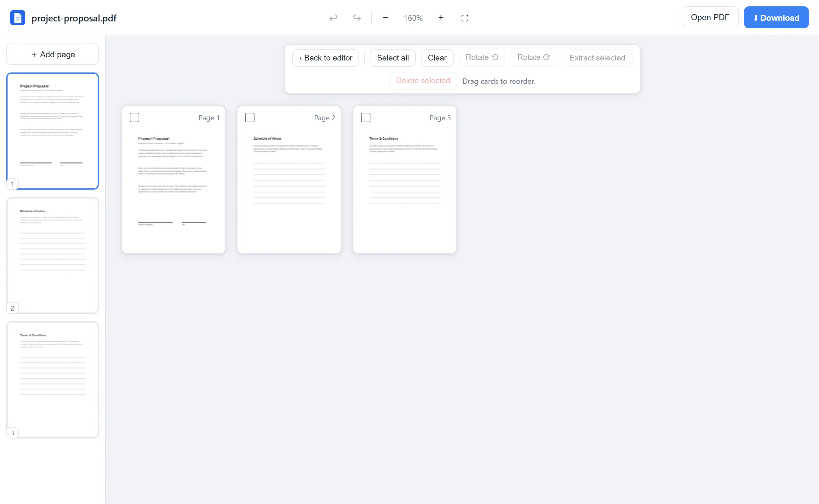The width and height of the screenshot is (819, 504).
Task: Go back to editor
Action: tap(326, 58)
